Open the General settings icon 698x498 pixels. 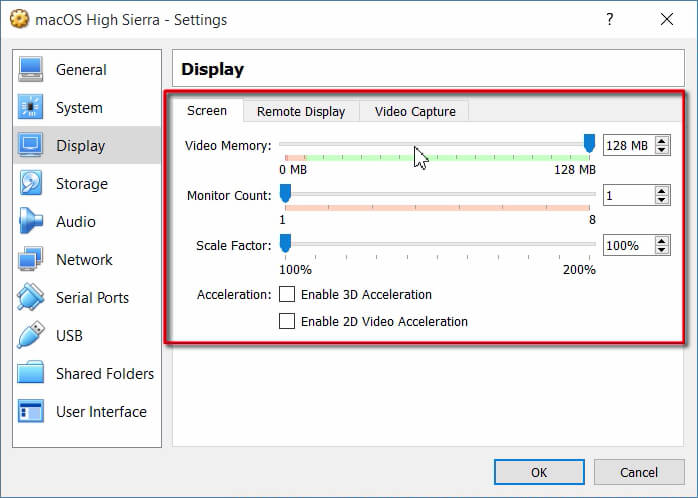31,70
